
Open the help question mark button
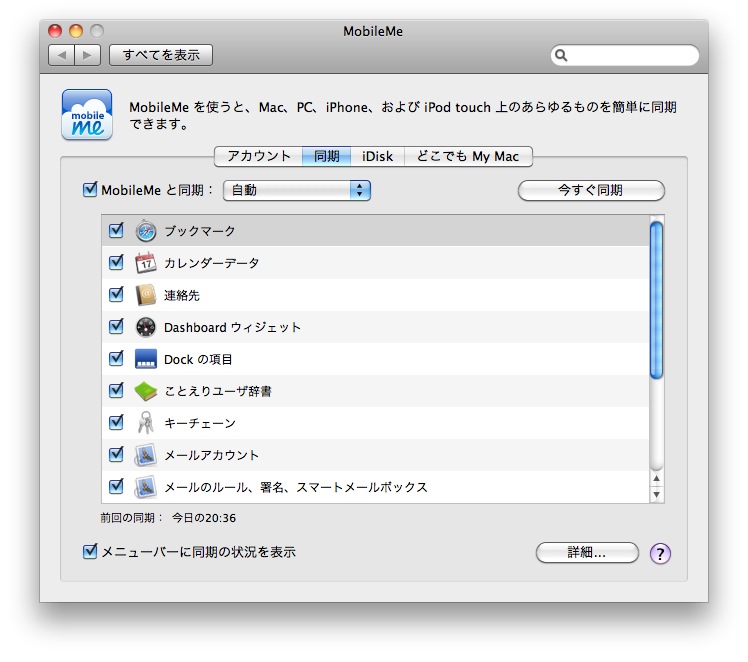pyautogui.click(x=660, y=553)
